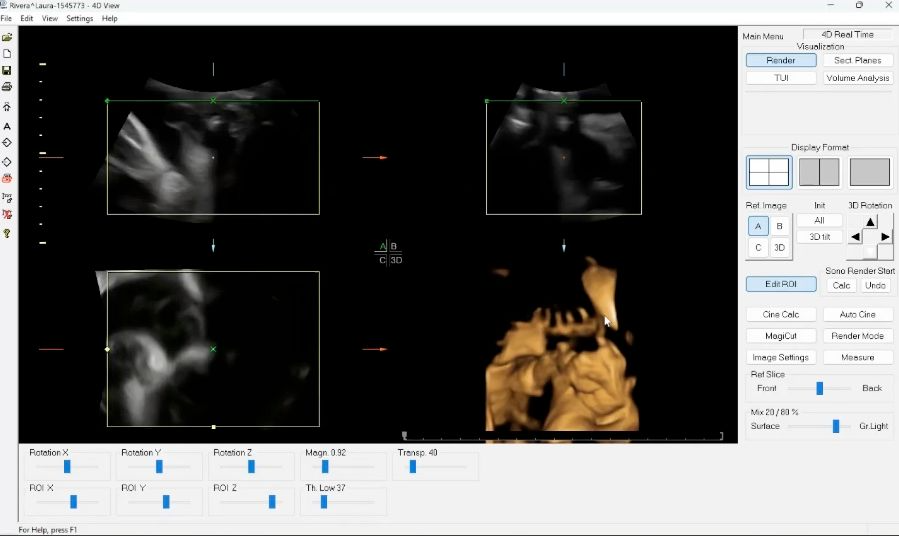Screen dimensions: 899x536
Task: Click the Print icon in left toolbar
Action: pyautogui.click(x=7, y=87)
